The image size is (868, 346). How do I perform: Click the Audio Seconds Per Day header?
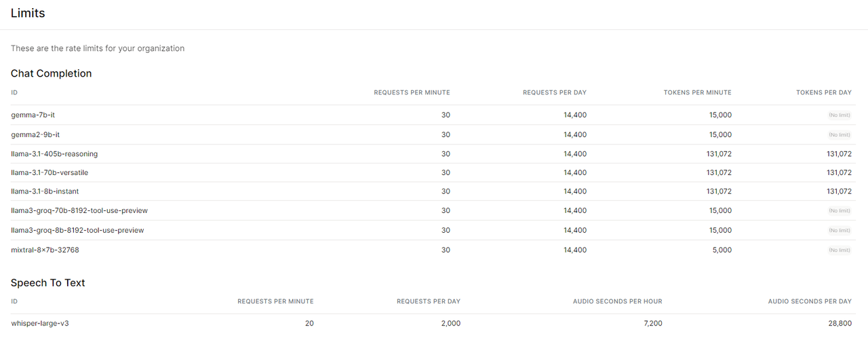click(810, 301)
